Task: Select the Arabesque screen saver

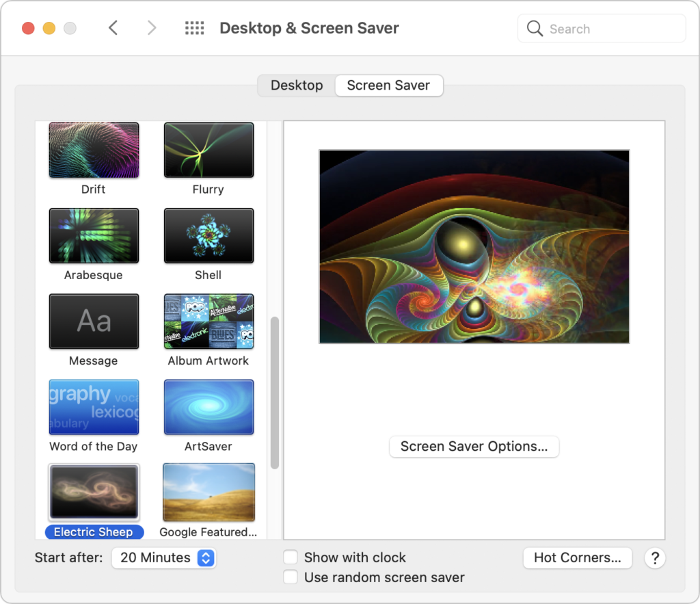Action: 94,236
